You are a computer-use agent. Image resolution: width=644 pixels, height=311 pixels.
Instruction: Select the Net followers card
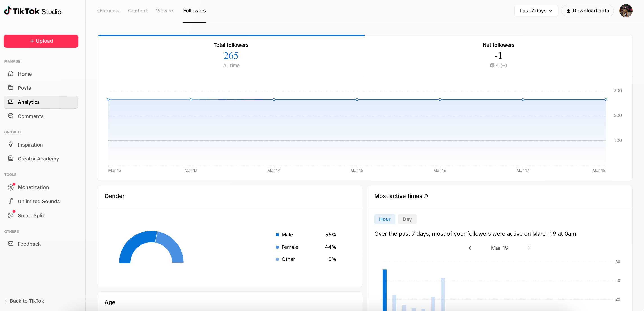click(x=499, y=55)
